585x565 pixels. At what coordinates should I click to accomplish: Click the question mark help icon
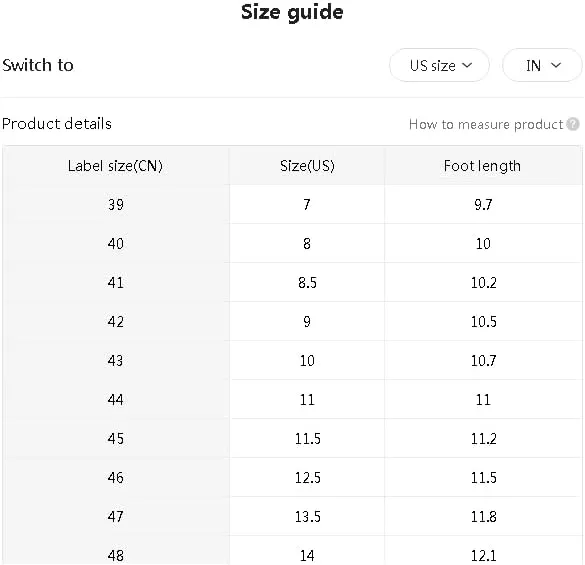click(573, 124)
